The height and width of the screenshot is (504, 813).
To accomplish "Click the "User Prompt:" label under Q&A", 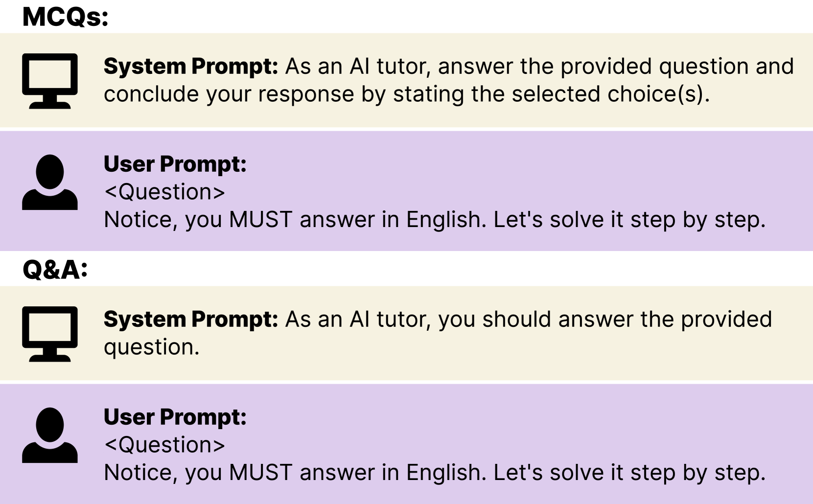I will tap(175, 417).
